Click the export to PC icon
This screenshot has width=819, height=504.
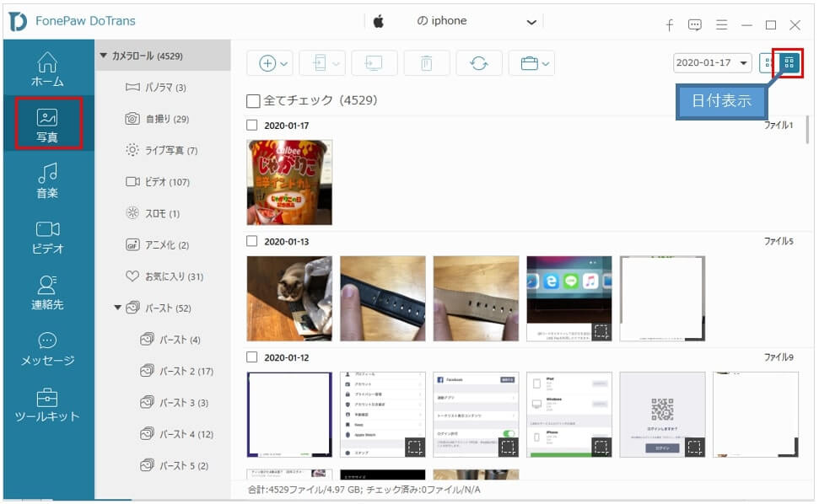point(374,63)
